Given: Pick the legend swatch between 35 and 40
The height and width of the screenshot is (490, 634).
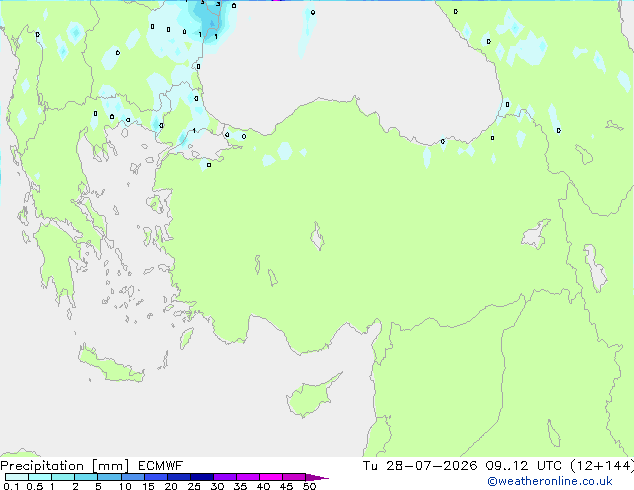Looking at the screenshot, I should click(248, 477).
